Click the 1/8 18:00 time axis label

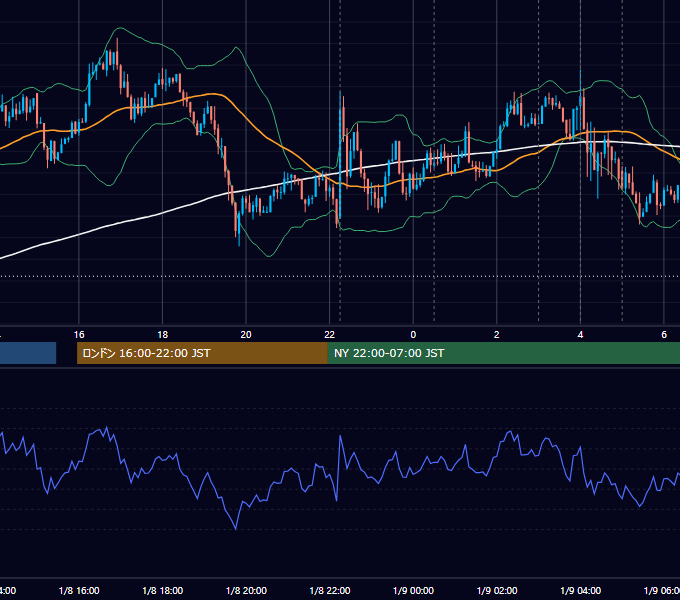[163, 590]
